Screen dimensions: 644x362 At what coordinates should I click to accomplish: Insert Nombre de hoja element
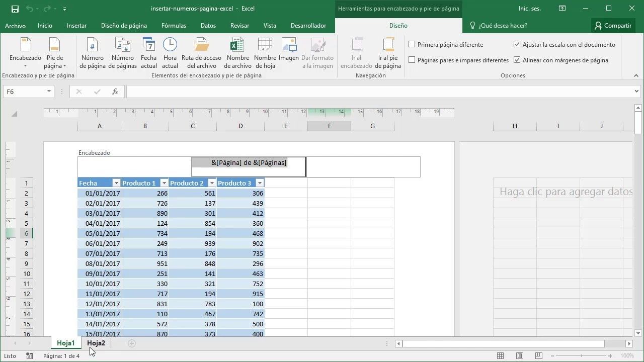[x=265, y=53]
